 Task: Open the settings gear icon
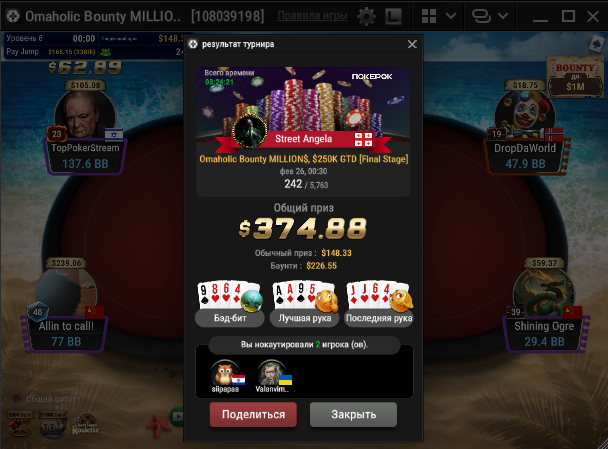pyautogui.click(x=366, y=16)
